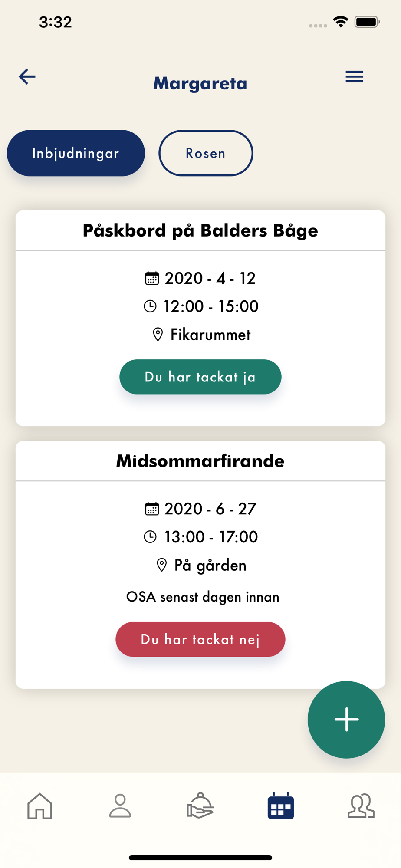
Task: Open the group contacts icon
Action: pos(361,806)
